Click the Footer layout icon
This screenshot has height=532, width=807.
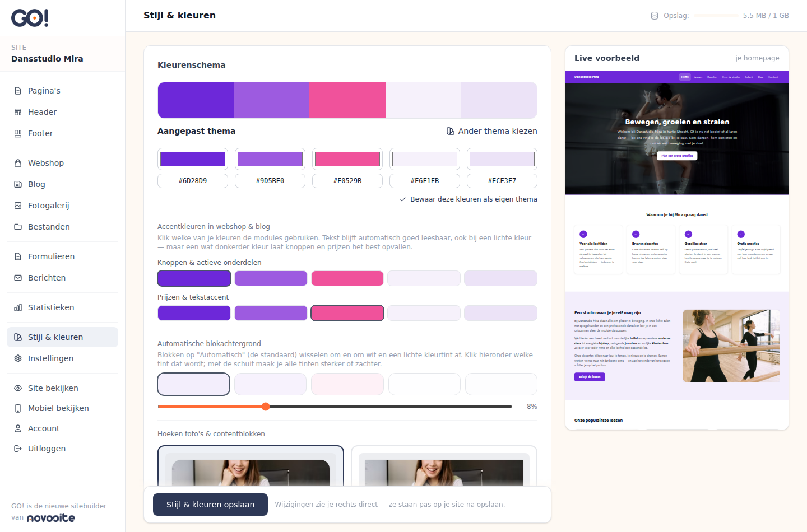(18, 133)
